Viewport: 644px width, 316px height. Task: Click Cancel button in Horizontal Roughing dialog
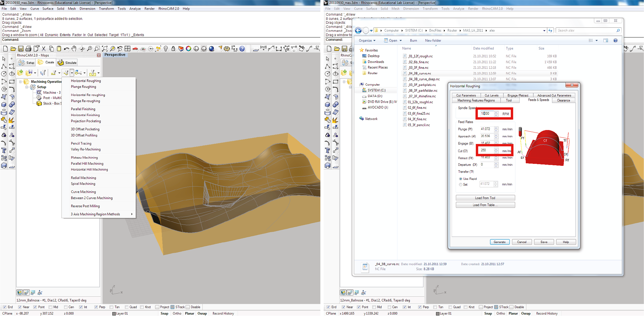point(522,242)
